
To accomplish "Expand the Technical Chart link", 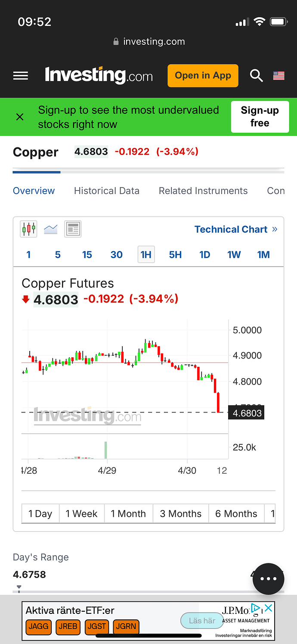I will point(236,229).
